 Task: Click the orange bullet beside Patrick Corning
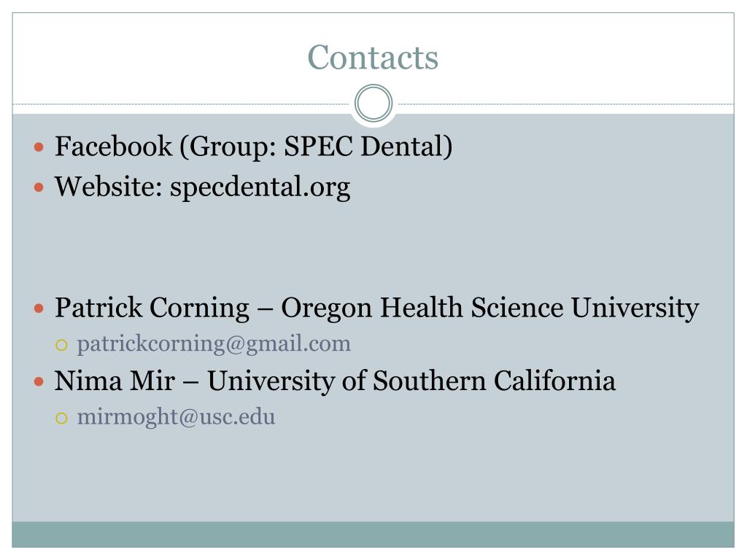point(39,309)
